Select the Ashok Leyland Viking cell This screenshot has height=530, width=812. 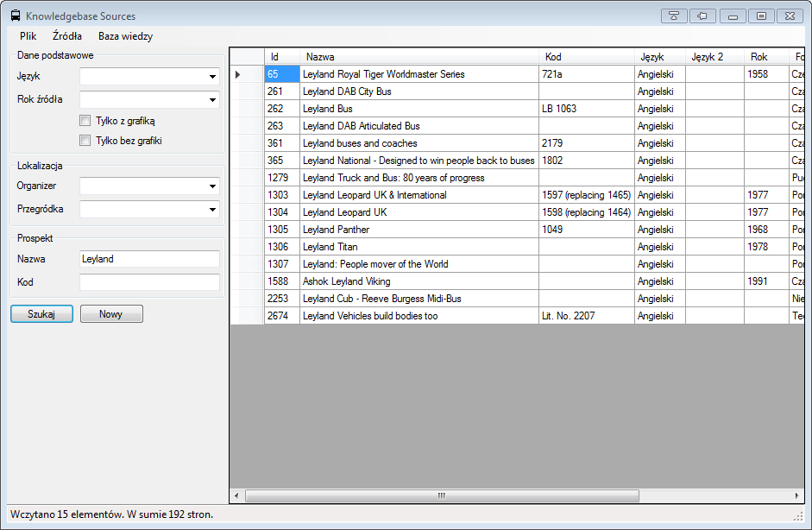(x=419, y=281)
